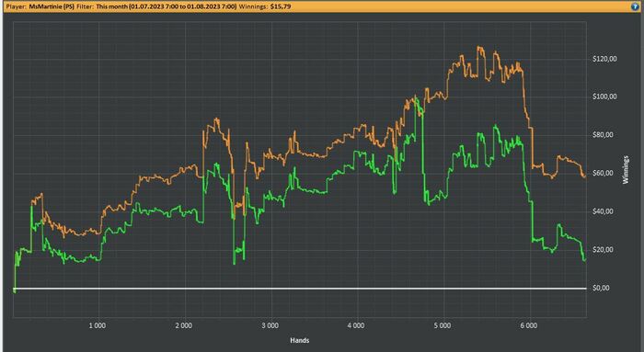Click the 5 000 hands axis tick
The height and width of the screenshot is (352, 644).
click(443, 325)
